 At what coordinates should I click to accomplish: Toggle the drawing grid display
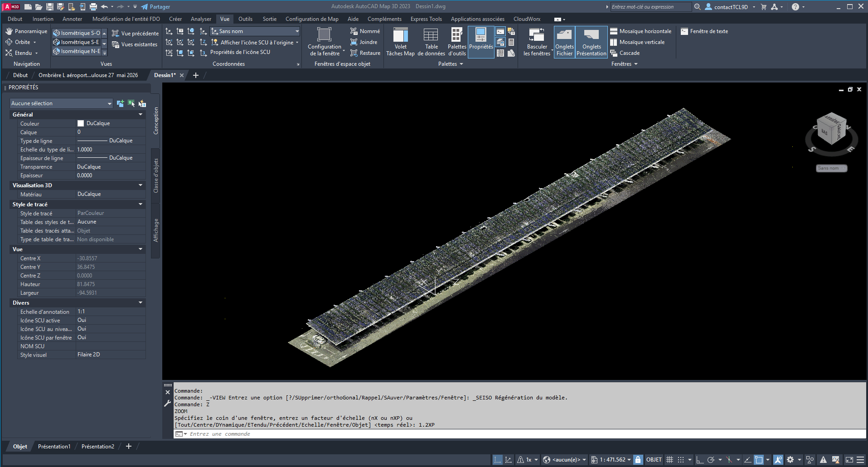coord(669,460)
